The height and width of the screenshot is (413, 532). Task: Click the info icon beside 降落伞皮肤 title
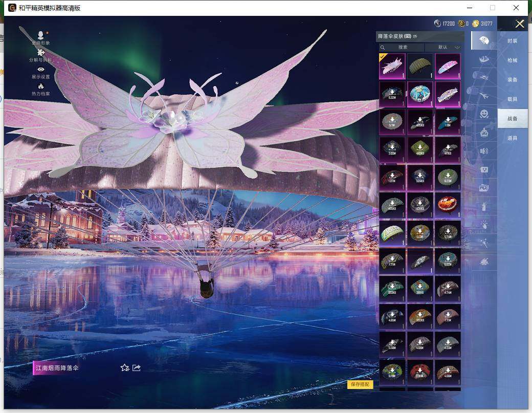click(x=415, y=36)
